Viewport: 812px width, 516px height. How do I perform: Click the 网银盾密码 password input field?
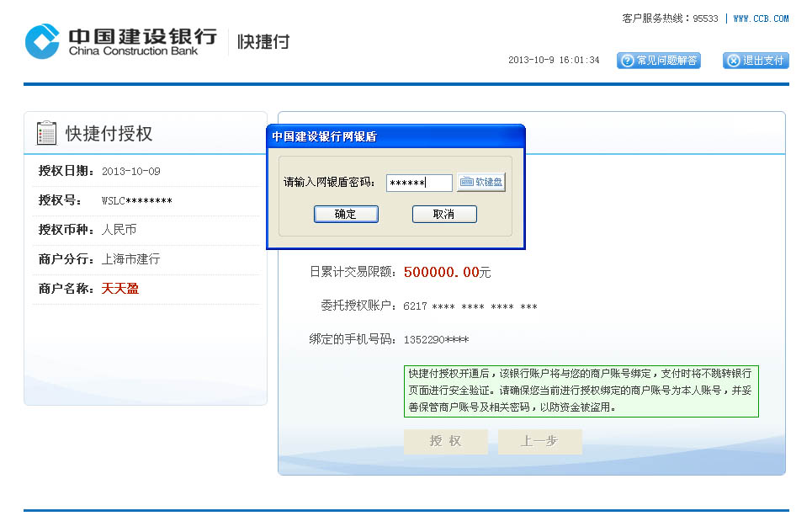click(419, 183)
